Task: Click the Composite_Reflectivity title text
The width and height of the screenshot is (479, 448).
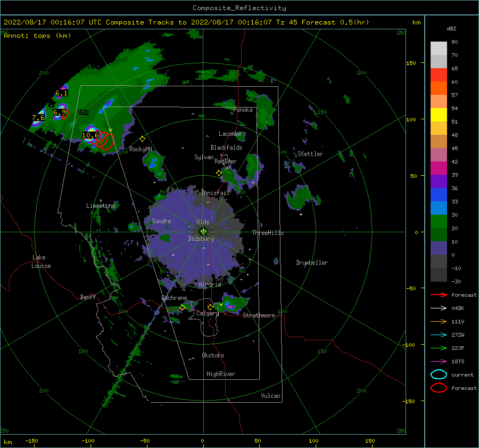Action: click(x=240, y=8)
